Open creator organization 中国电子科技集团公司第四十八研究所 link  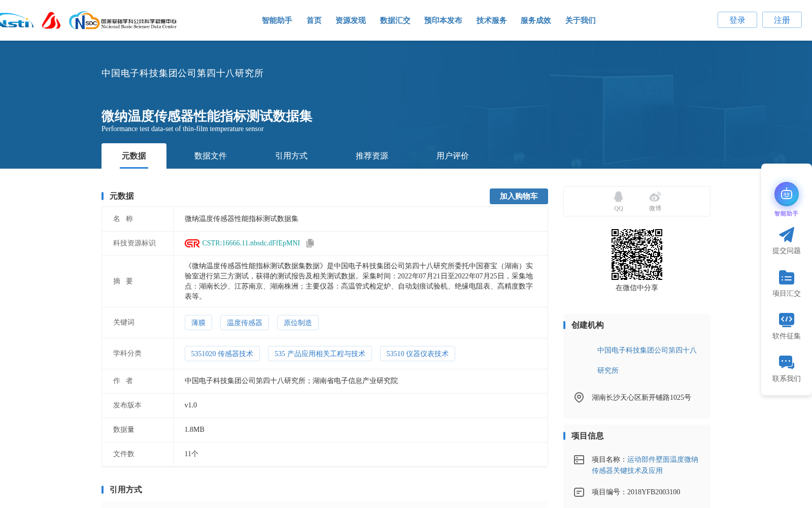647,360
